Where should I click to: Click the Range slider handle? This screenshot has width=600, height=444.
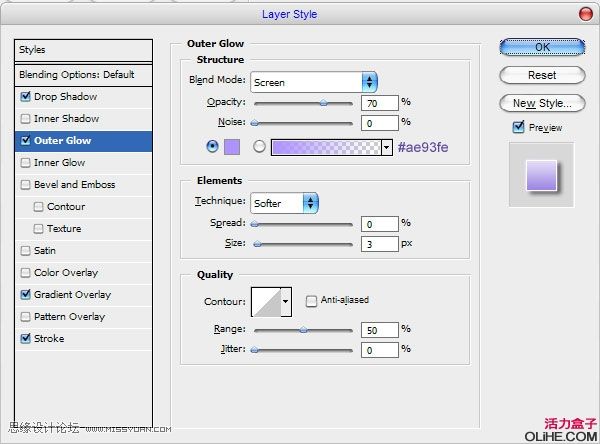click(303, 330)
